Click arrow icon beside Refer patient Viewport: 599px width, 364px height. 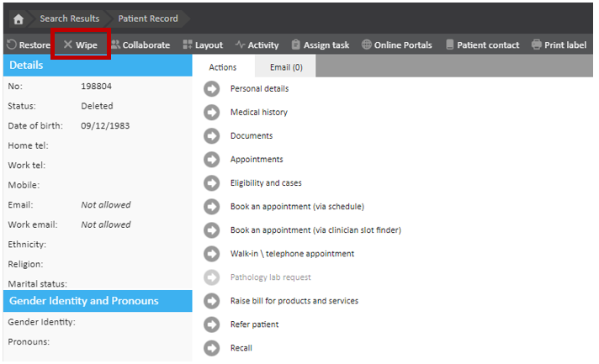coord(211,324)
